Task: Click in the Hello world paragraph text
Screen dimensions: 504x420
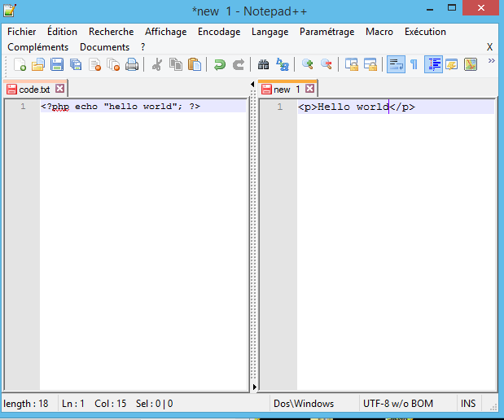Action: pos(352,107)
